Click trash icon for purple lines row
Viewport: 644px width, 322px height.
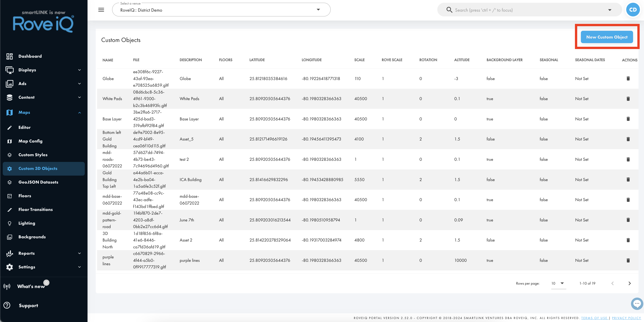628,260
